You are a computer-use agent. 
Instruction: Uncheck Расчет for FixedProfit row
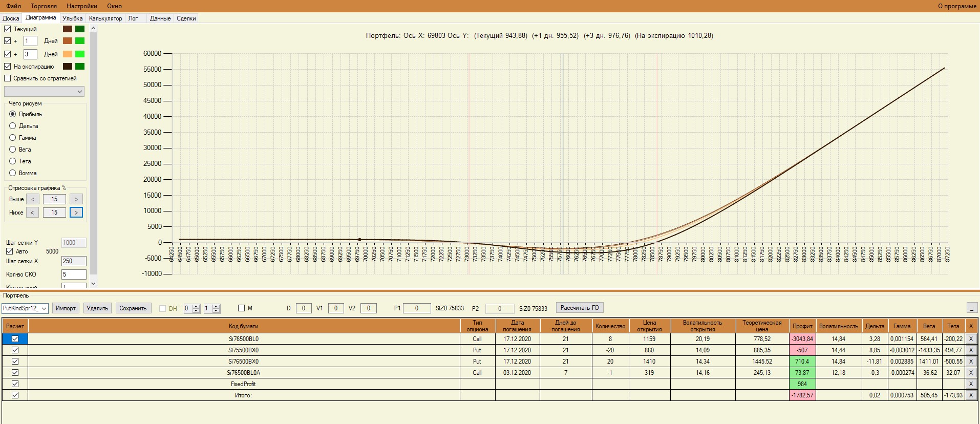point(15,384)
